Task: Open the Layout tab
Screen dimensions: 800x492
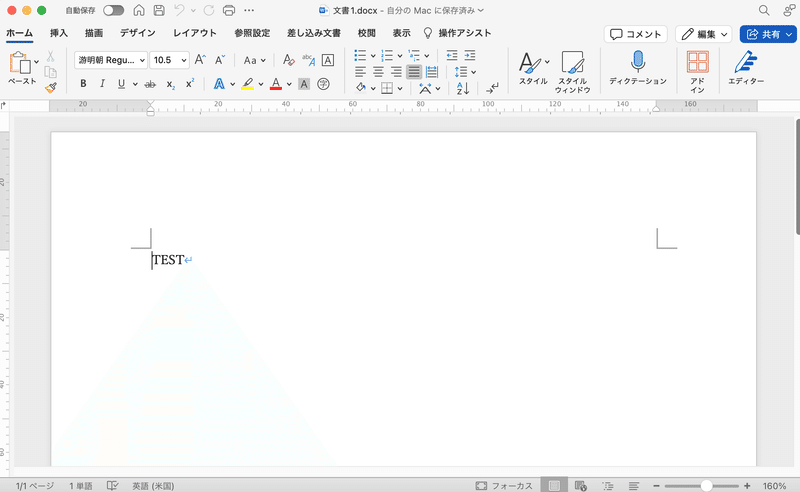Action: [195, 33]
